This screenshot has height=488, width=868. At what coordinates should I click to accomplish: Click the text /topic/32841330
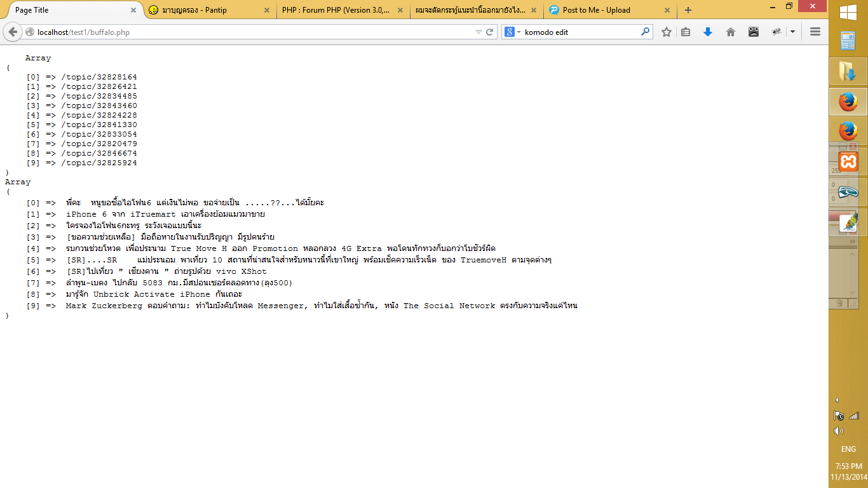(x=99, y=125)
